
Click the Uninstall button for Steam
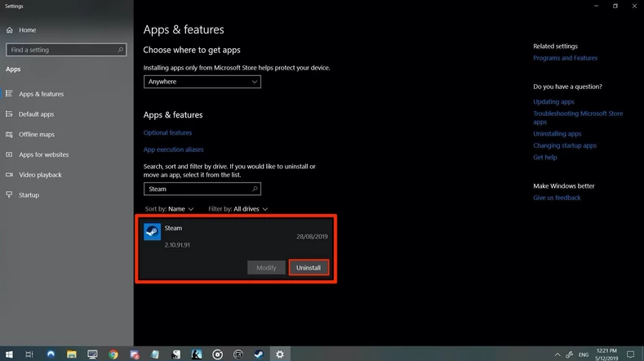(x=309, y=268)
